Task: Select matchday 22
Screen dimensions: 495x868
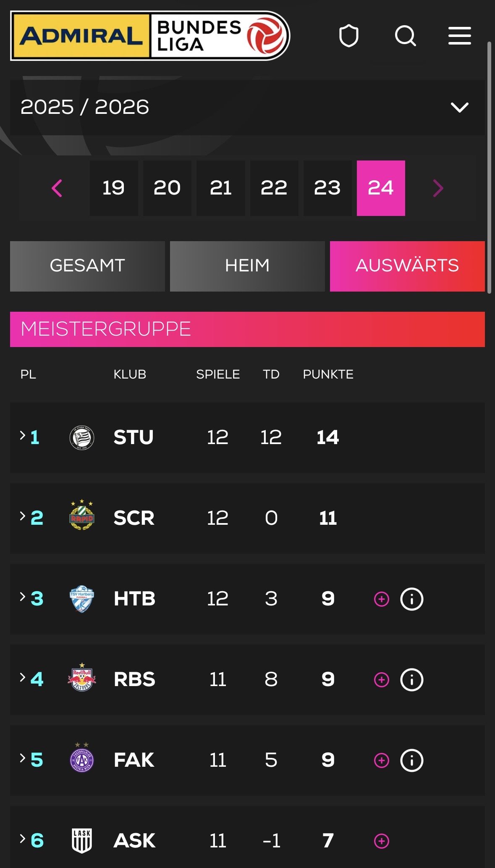Action: point(274,188)
